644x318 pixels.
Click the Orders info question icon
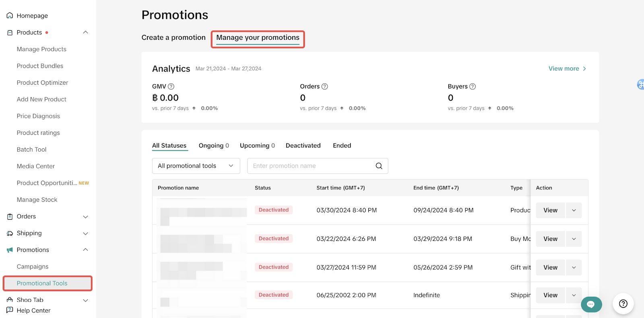point(325,86)
